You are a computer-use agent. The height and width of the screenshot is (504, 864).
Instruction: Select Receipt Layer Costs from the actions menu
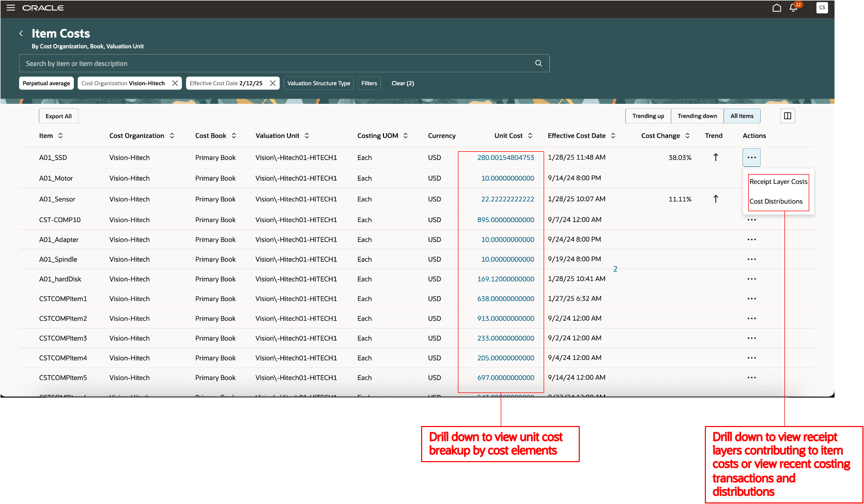coord(778,181)
